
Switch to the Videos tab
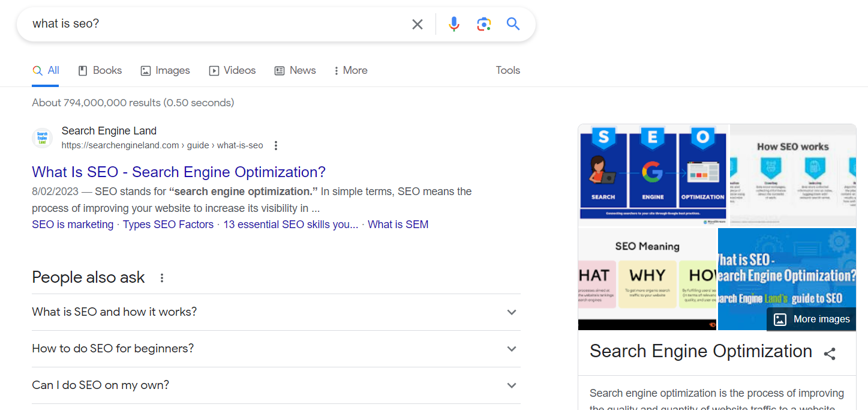pos(232,70)
